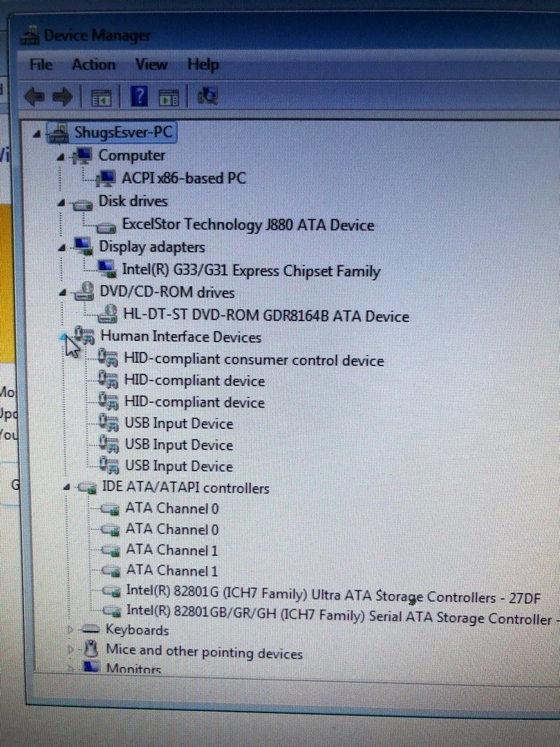Viewport: 560px width, 747px height.
Task: Click the Computer category icon
Action: 82,156
